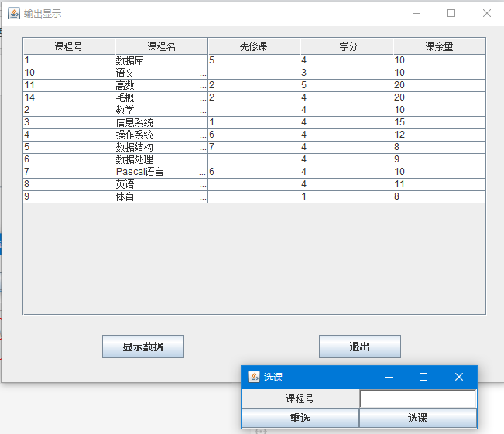Screen dimensions: 504x434
Task: Click the 选课 submit button
Action: (417, 418)
